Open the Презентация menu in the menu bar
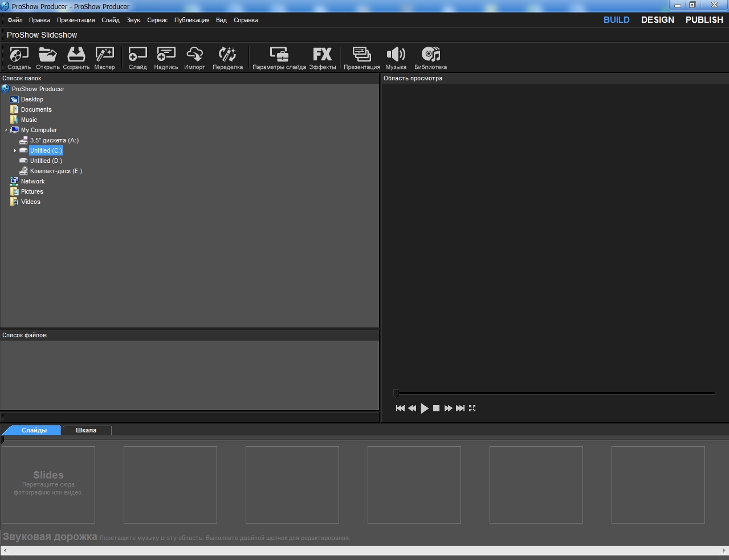This screenshot has width=729, height=560. pyautogui.click(x=76, y=20)
